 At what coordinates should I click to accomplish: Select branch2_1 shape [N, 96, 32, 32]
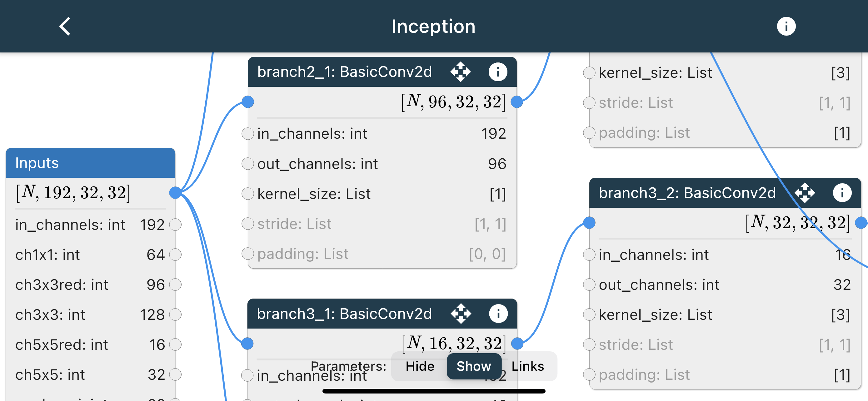click(454, 102)
